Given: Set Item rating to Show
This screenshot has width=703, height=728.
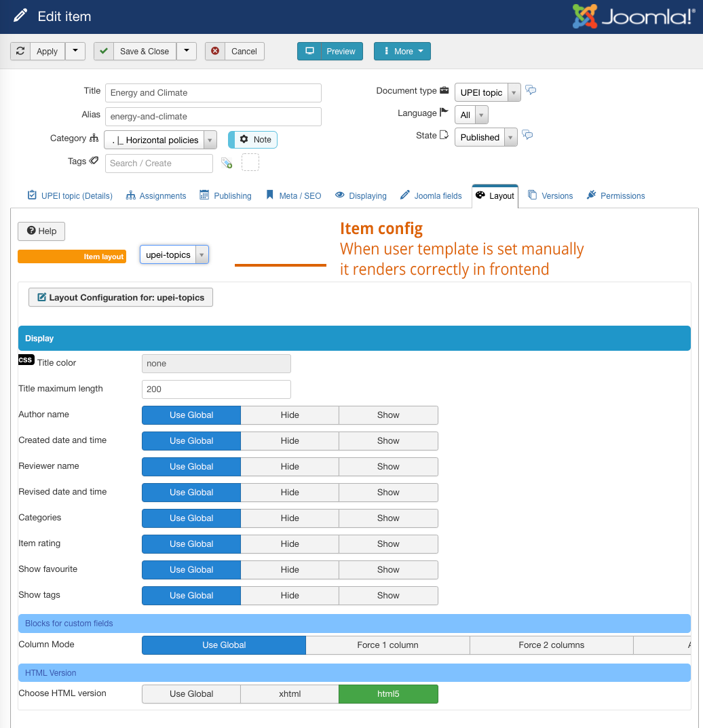Looking at the screenshot, I should pyautogui.click(x=388, y=543).
